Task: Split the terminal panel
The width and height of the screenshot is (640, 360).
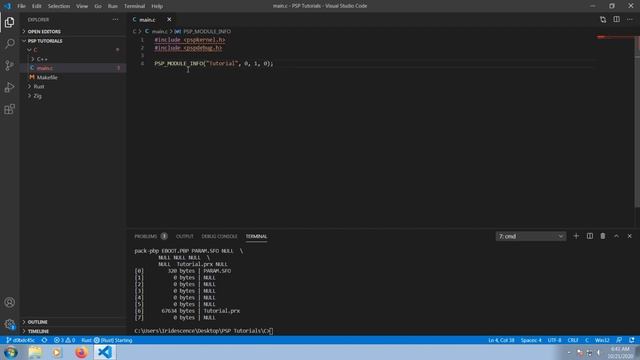Action: pyautogui.click(x=590, y=236)
